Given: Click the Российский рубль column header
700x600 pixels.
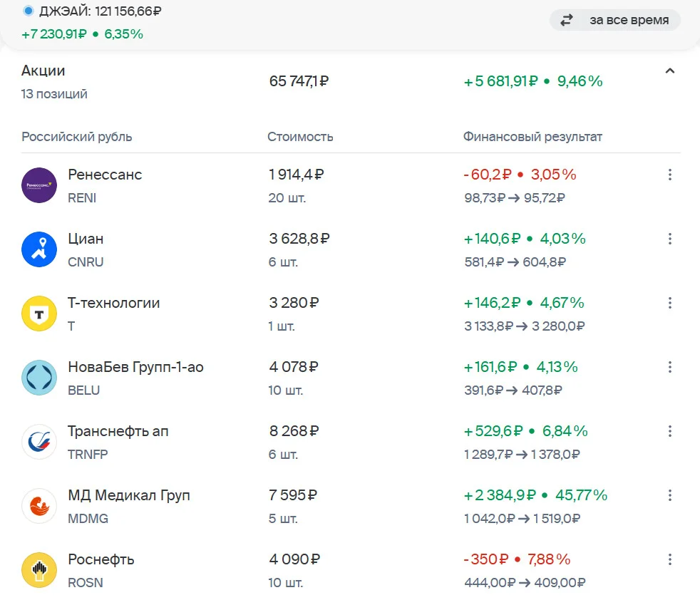Looking at the screenshot, I should tap(77, 137).
